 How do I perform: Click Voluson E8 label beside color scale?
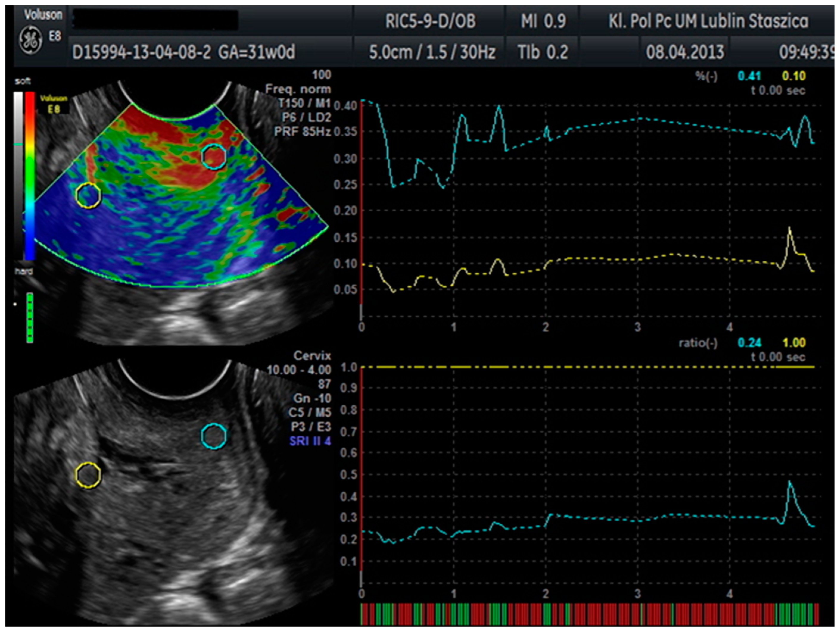54,104
